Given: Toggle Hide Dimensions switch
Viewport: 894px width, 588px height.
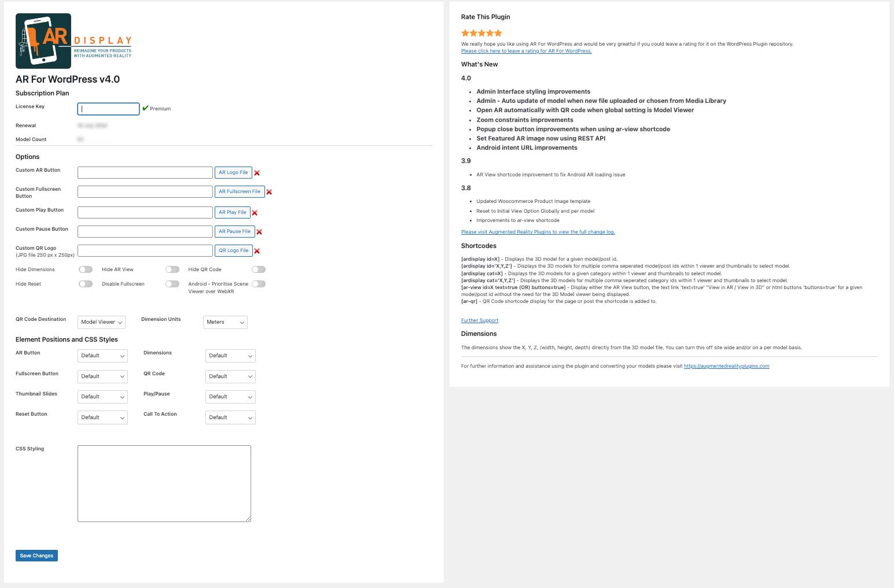Looking at the screenshot, I should [x=86, y=269].
